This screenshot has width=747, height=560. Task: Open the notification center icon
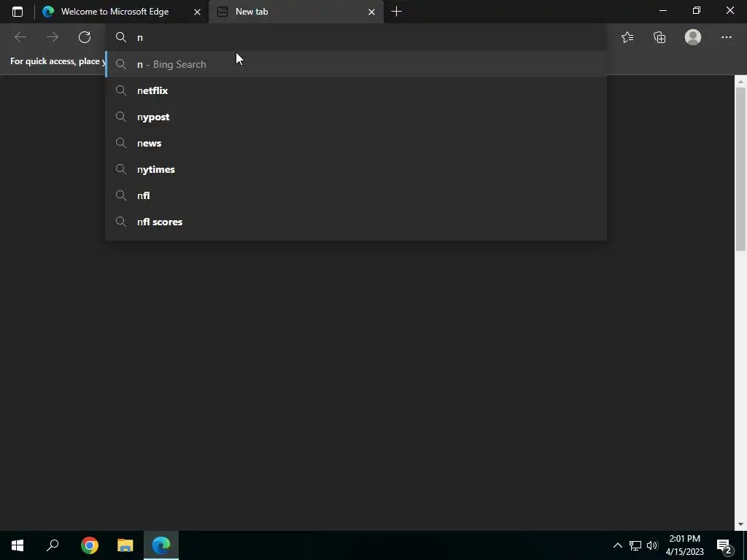pos(724,545)
